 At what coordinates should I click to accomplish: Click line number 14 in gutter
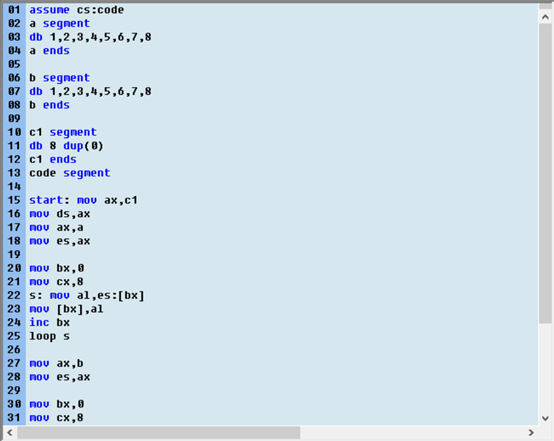[x=14, y=187]
